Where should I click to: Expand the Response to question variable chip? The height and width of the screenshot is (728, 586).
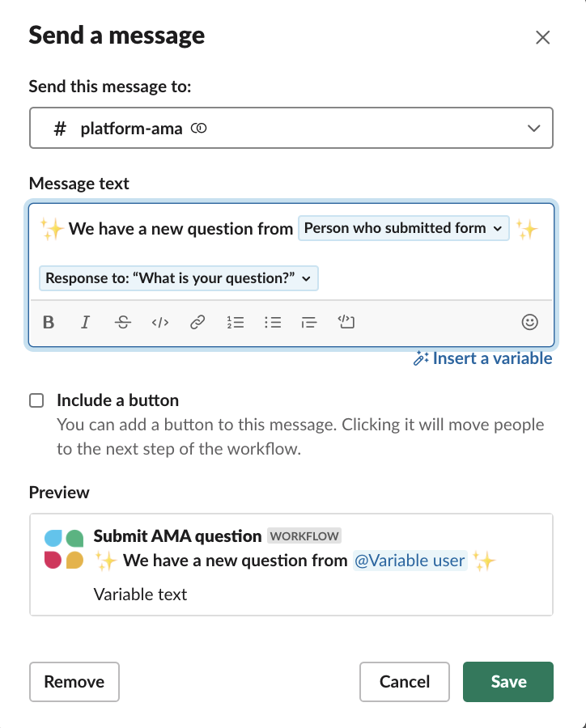click(x=178, y=278)
